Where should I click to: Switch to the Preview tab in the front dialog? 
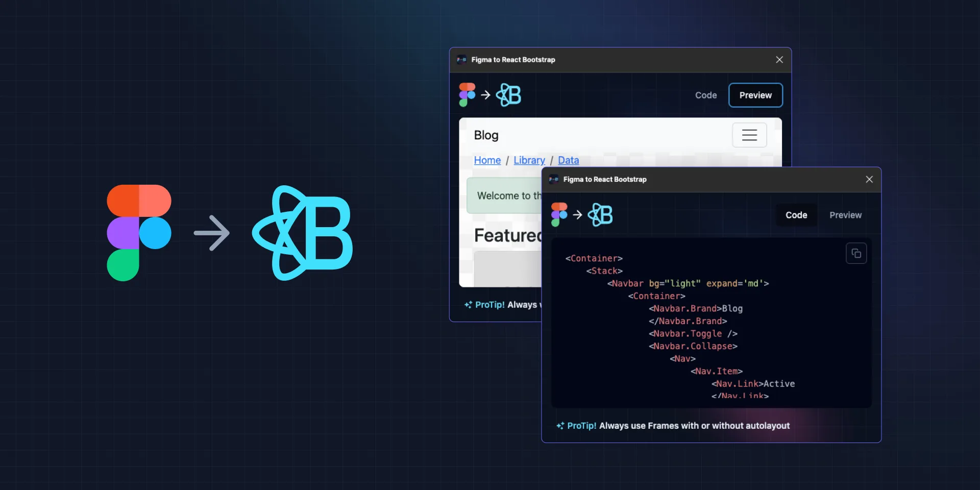845,215
